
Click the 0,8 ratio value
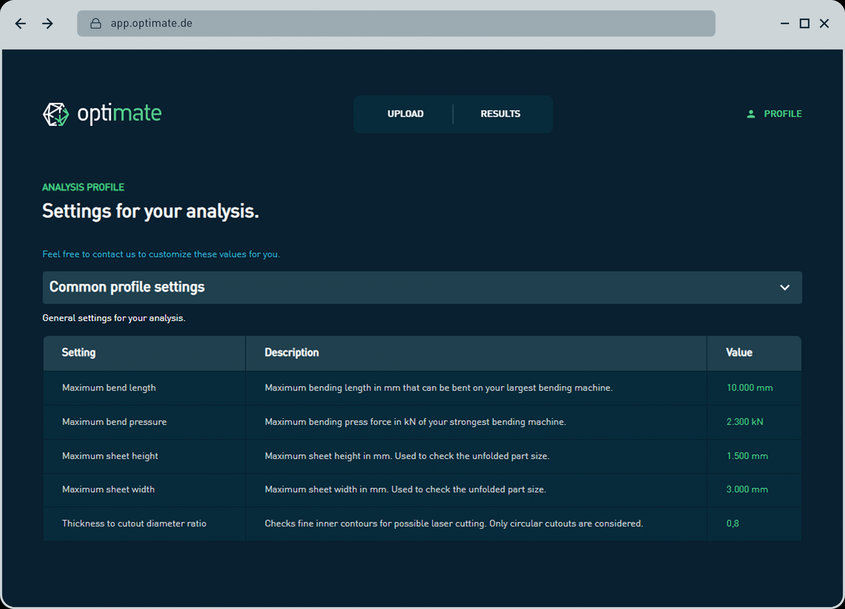pos(732,523)
